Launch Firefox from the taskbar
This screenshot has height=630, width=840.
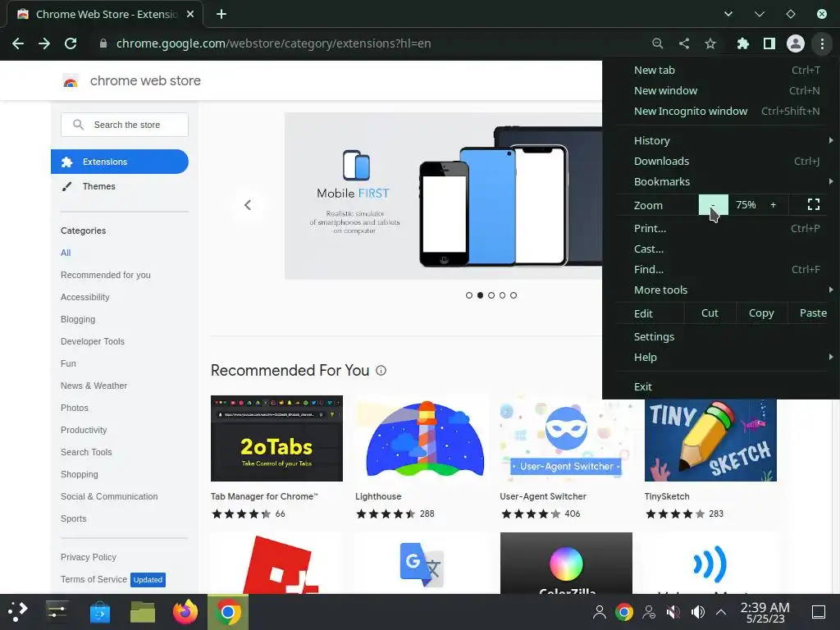click(185, 612)
